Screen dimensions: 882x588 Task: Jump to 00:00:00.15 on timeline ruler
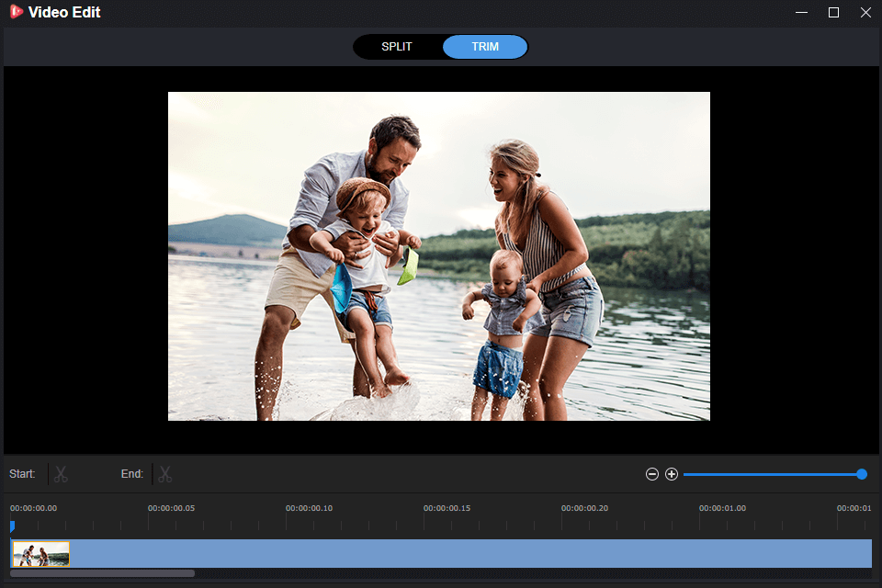[424, 522]
